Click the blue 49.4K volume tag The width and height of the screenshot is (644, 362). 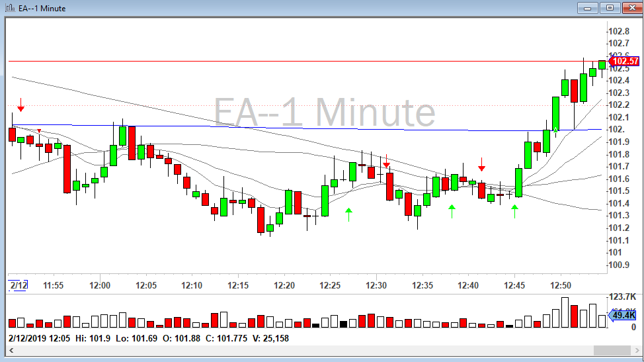point(624,315)
